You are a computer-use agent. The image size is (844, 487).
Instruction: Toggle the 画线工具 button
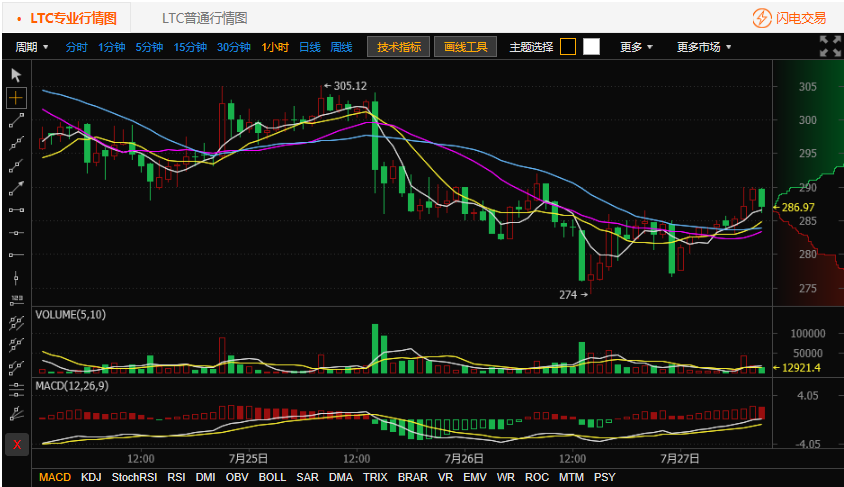[465, 47]
